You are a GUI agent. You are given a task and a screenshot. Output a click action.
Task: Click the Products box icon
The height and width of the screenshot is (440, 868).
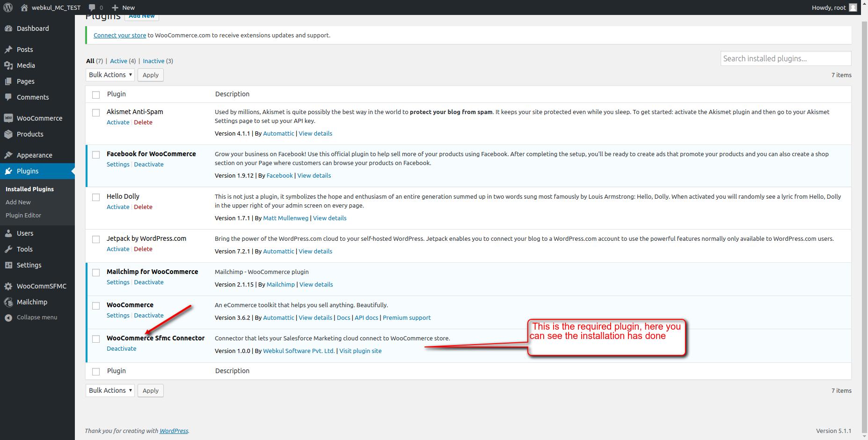coord(8,134)
